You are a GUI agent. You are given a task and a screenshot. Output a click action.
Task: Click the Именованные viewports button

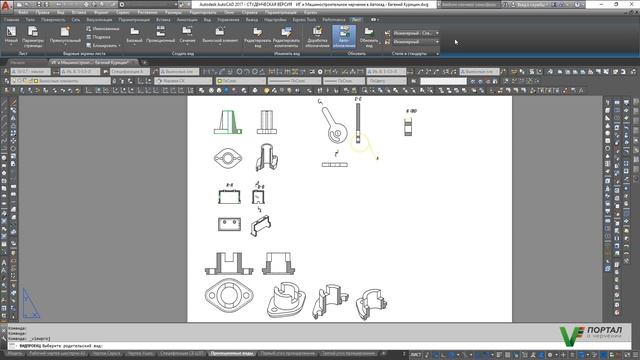102,29
